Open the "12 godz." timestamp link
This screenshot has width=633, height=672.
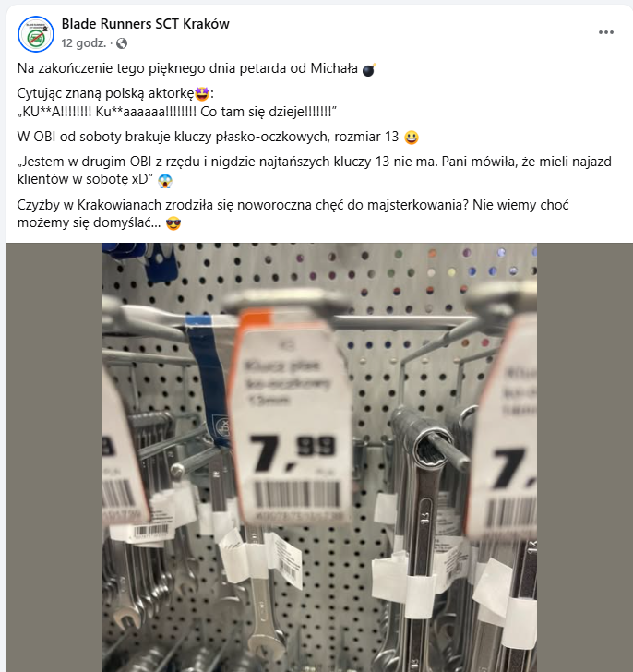coord(84,43)
